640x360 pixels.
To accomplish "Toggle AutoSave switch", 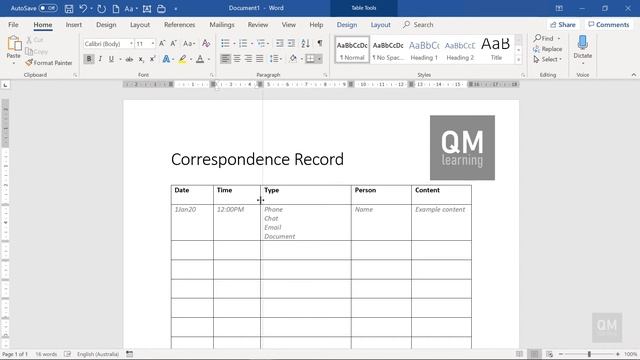I will [48, 8].
